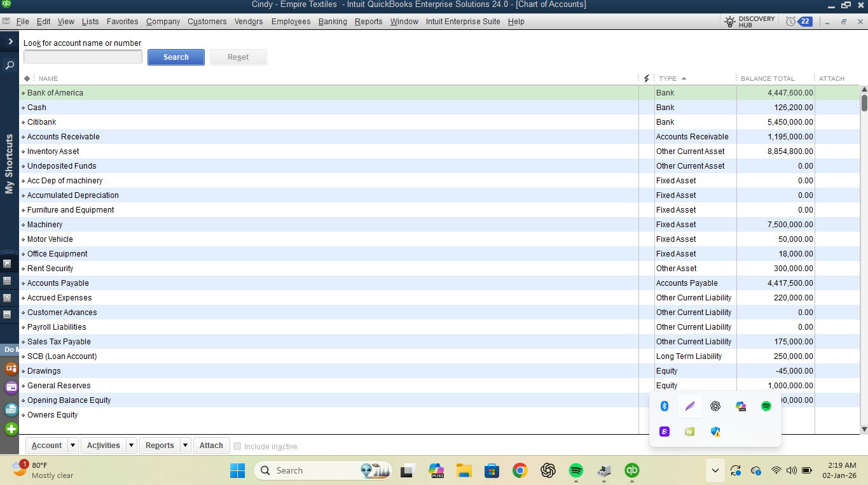This screenshot has height=485, width=868.
Task: Click the purple B tray icon
Action: (665, 432)
